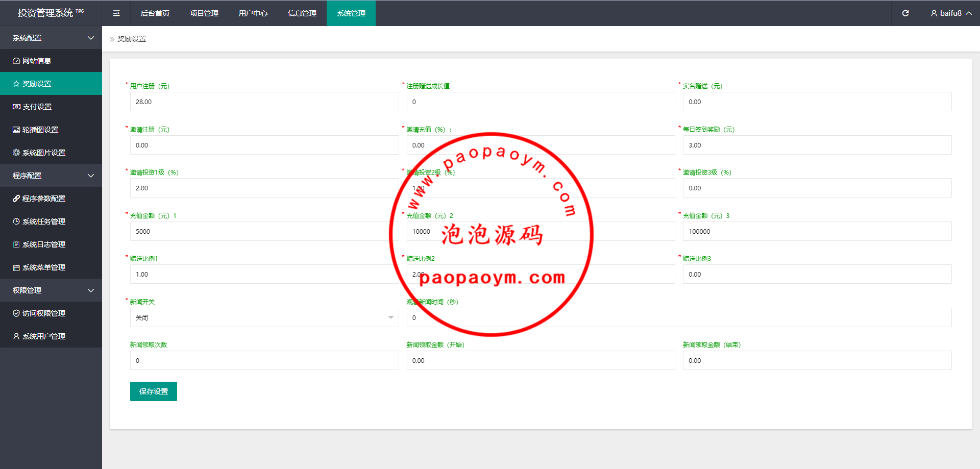Click the 保存设置 button
Image resolution: width=980 pixels, height=469 pixels.
coord(154,391)
